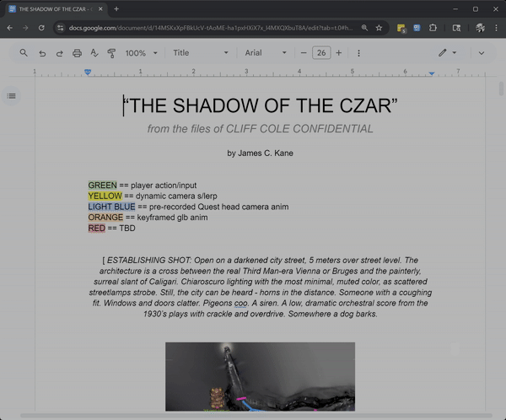Open a new browser tab
Image resolution: width=506 pixels, height=420 pixels.
(x=116, y=8)
